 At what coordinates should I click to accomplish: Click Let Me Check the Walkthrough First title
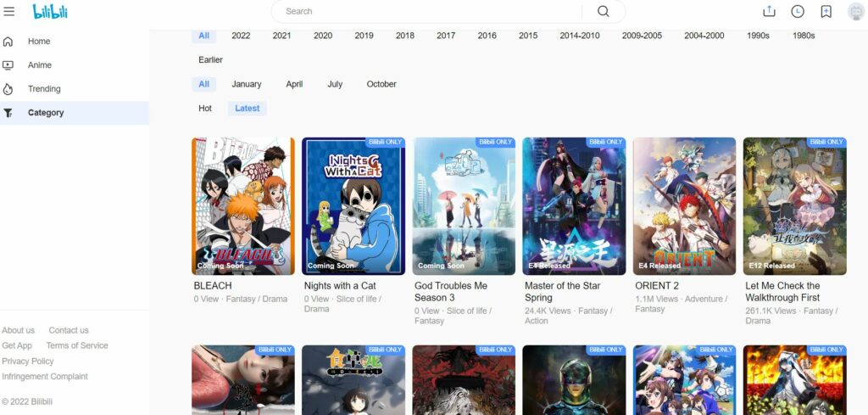(782, 292)
